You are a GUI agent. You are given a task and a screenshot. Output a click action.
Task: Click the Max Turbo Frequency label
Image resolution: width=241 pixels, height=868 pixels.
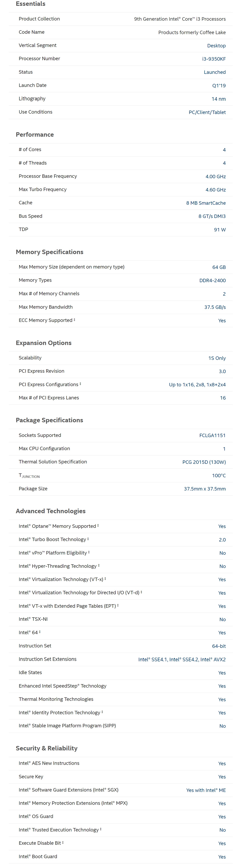pyautogui.click(x=42, y=189)
